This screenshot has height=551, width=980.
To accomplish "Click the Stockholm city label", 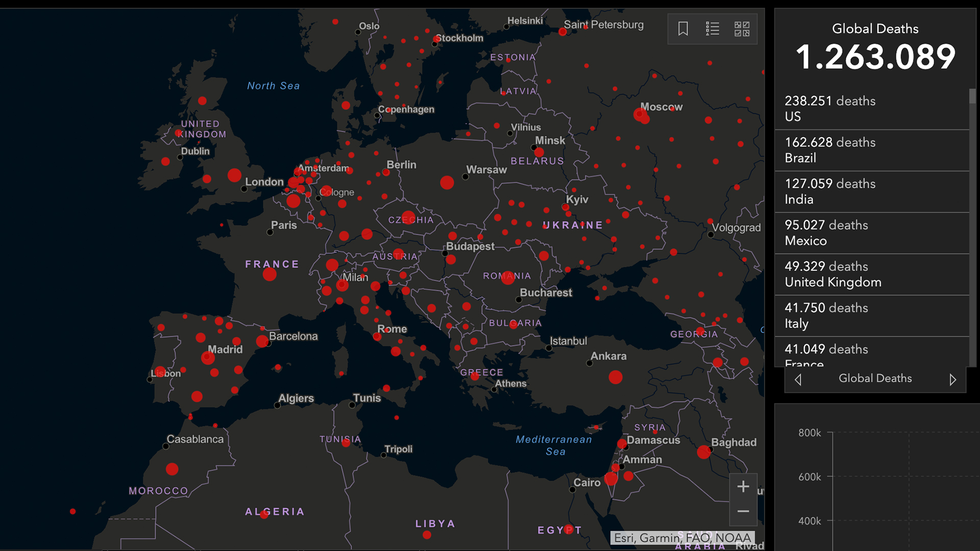I will point(459,38).
